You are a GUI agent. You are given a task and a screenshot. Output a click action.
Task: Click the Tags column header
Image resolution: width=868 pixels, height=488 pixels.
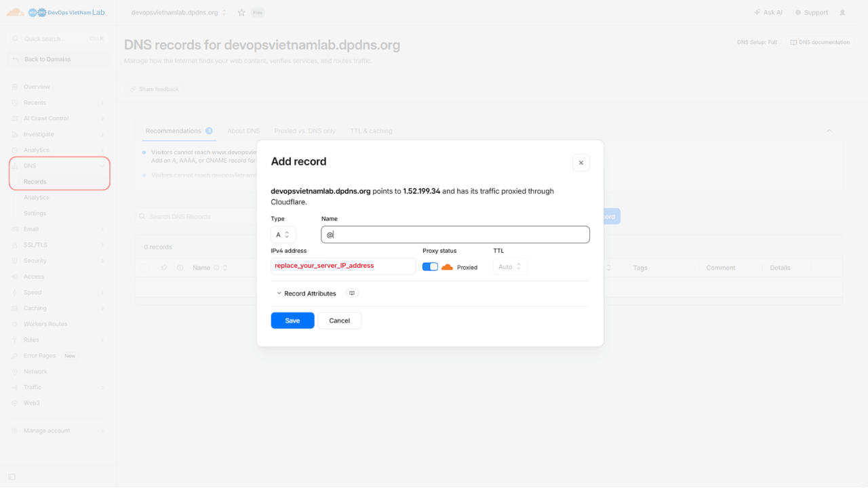pyautogui.click(x=640, y=268)
